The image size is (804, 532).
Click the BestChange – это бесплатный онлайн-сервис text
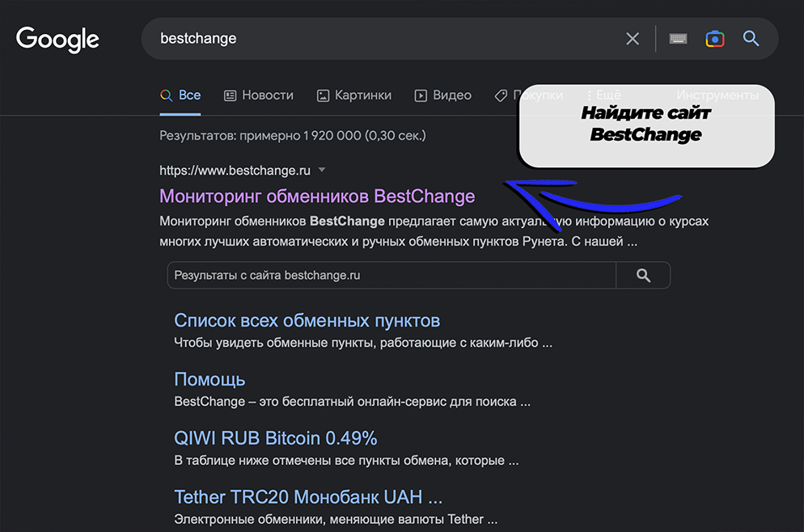click(x=353, y=402)
